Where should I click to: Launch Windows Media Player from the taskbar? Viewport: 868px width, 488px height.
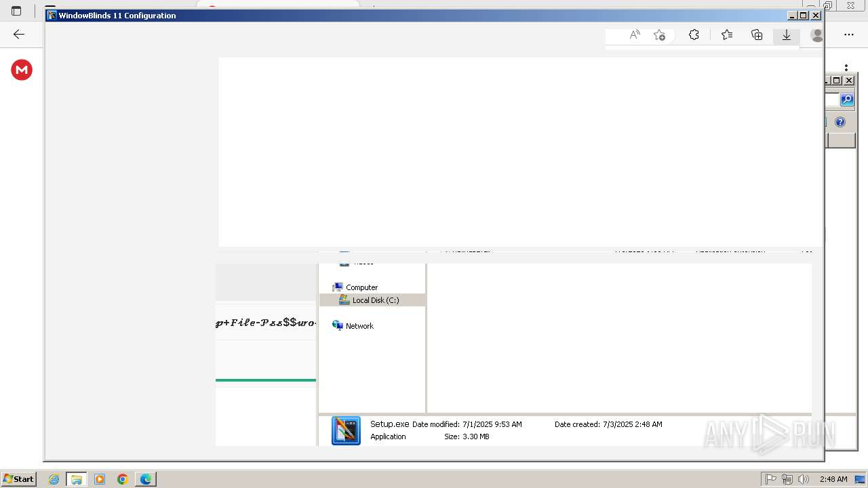[100, 479]
